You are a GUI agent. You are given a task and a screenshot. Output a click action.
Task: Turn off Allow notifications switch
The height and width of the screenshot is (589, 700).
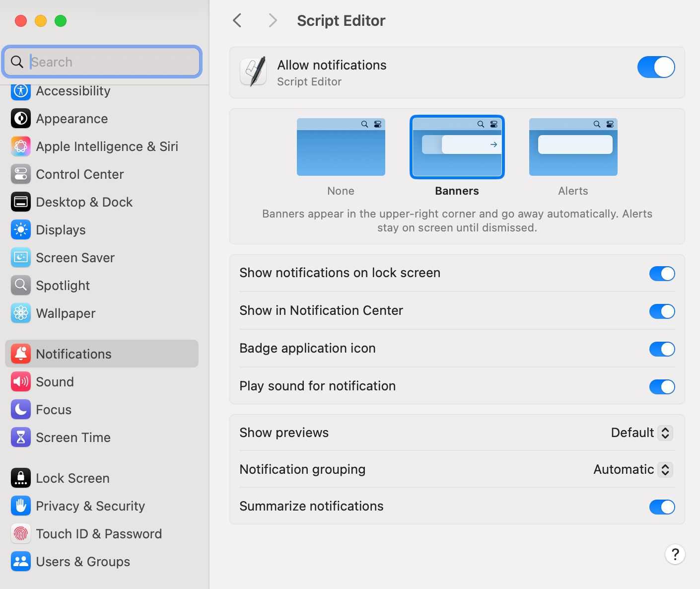tap(656, 67)
